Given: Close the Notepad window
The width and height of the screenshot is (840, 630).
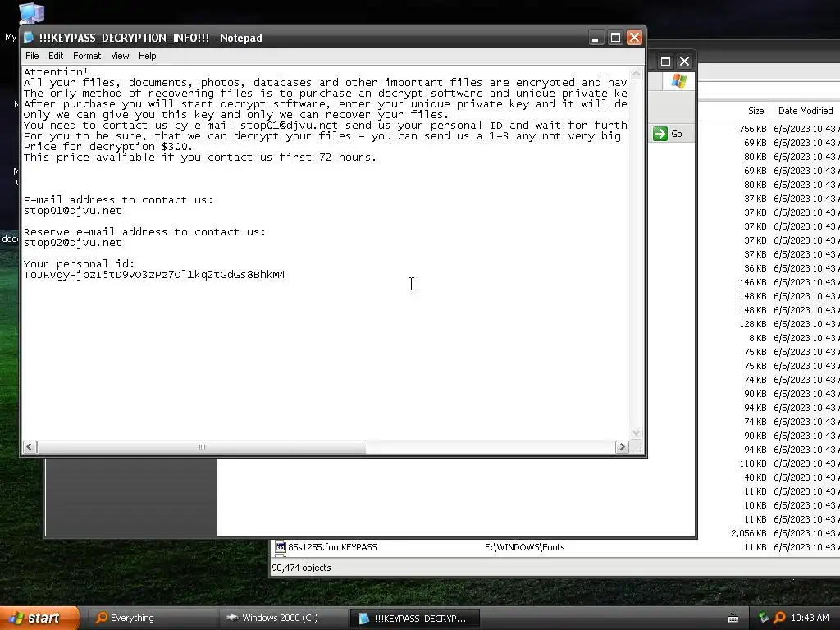Looking at the screenshot, I should tap(634, 38).
